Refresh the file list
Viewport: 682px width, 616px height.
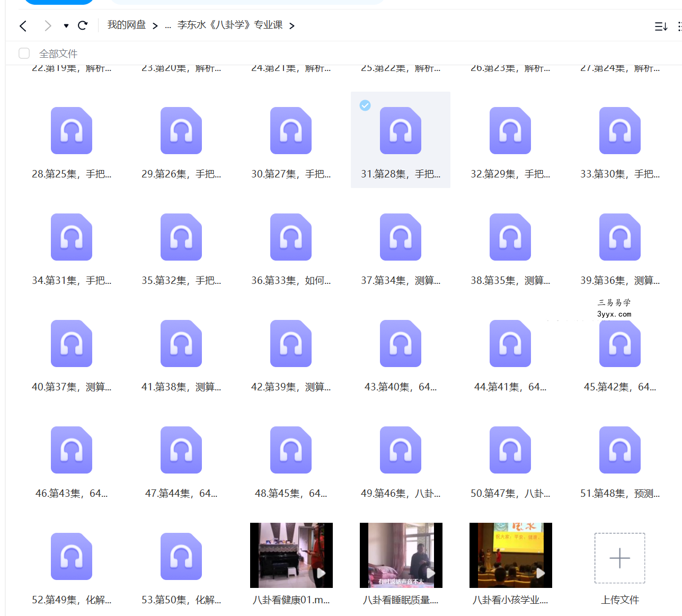[x=83, y=25]
